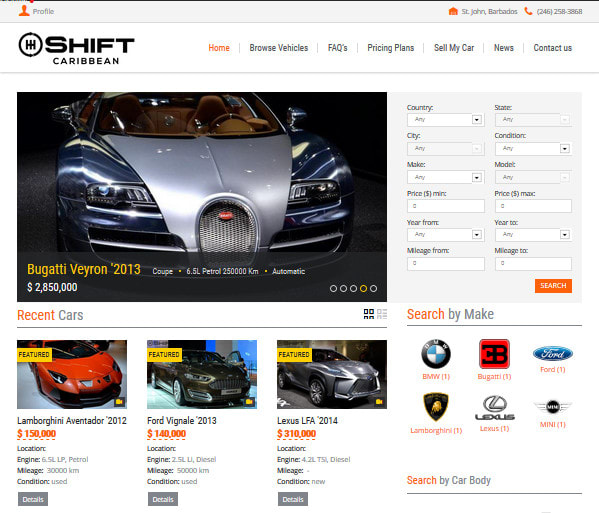This screenshot has width=599, height=513.
Task: Click Details under Lamborghini Aventador
Action: (33, 499)
